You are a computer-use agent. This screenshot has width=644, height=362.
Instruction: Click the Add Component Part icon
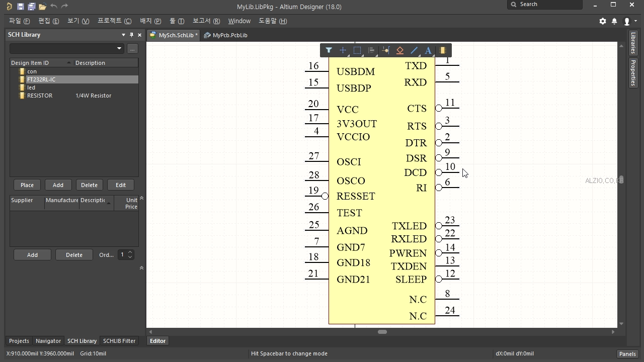click(443, 50)
